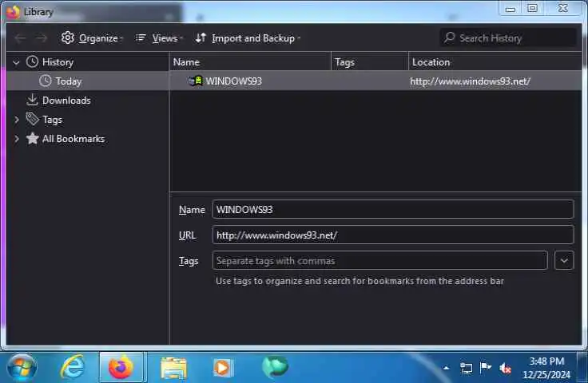
Task: Select History in the sidebar
Action: pos(58,62)
